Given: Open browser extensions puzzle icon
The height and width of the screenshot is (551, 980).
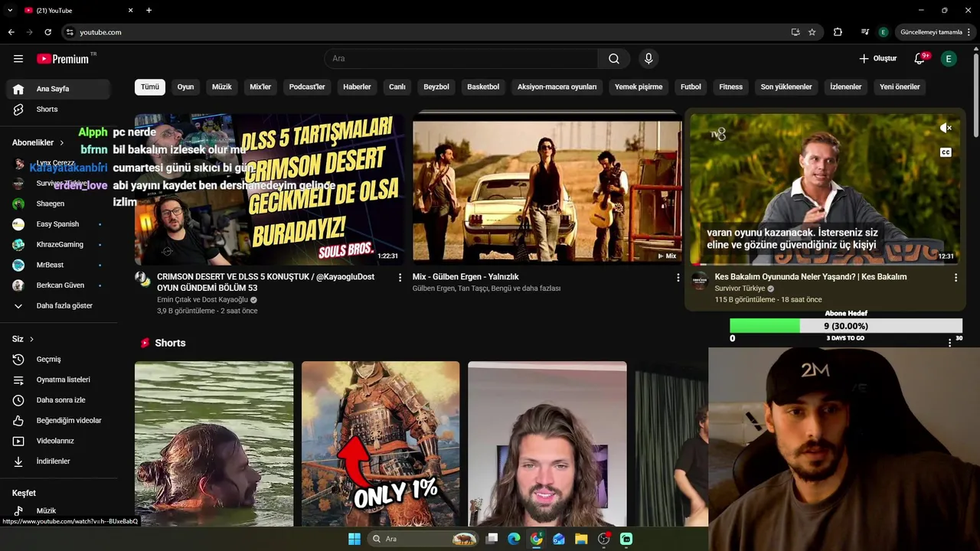Looking at the screenshot, I should point(838,32).
